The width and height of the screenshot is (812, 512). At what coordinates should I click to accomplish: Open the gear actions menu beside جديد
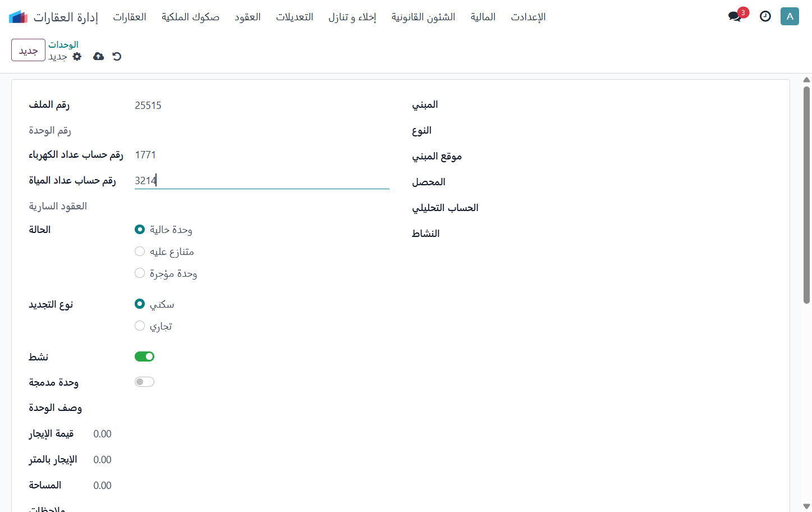[x=77, y=56]
